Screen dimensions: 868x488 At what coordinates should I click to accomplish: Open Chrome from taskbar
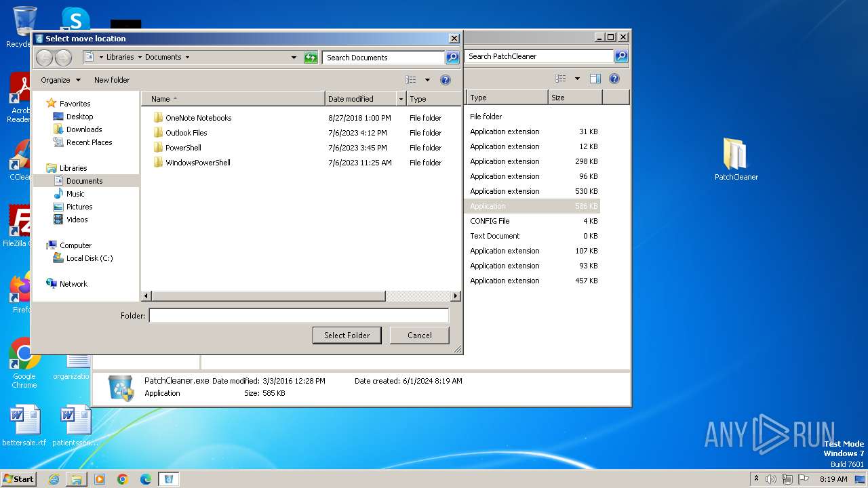(x=123, y=479)
